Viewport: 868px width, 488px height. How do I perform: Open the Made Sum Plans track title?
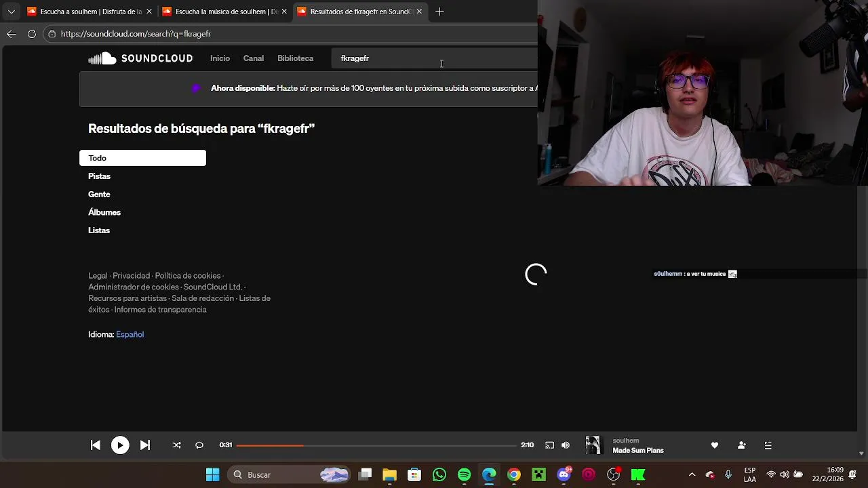(638, 450)
